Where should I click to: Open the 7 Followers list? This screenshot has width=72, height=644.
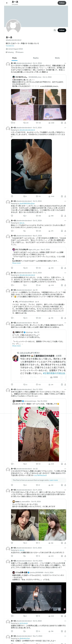coord(20,52)
